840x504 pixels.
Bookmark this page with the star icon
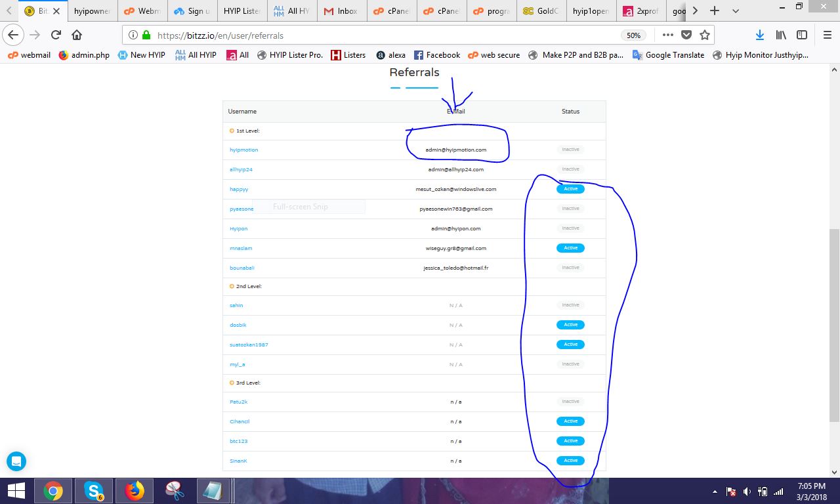[x=705, y=35]
